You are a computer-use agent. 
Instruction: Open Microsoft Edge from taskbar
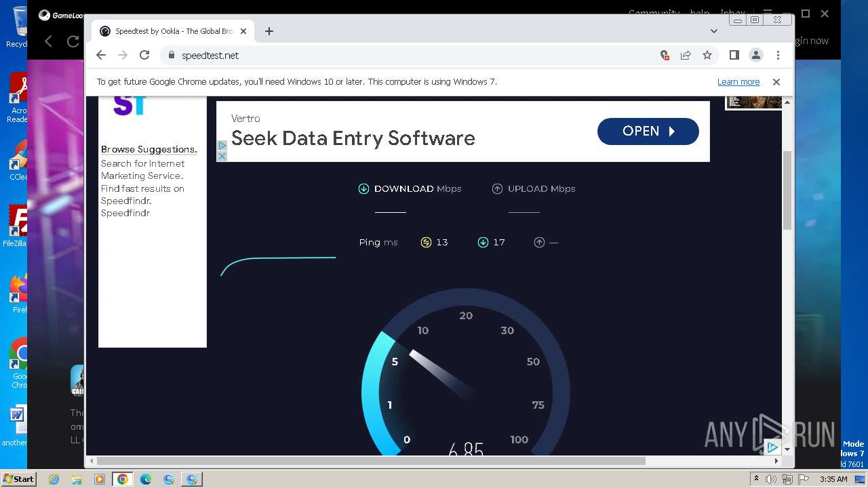tap(146, 479)
